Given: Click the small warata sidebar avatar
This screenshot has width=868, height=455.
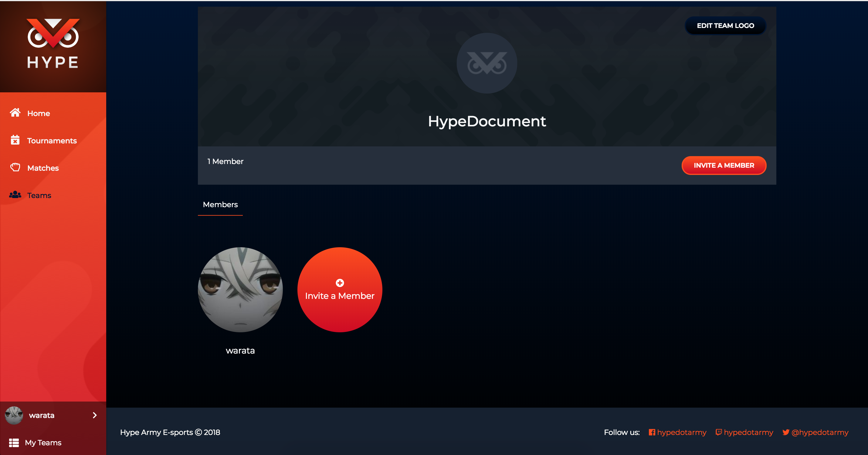Looking at the screenshot, I should point(14,415).
